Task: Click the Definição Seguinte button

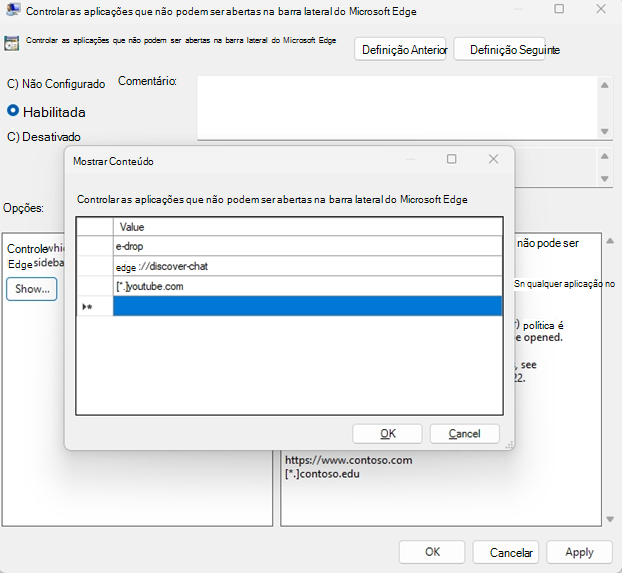Action: click(x=499, y=50)
